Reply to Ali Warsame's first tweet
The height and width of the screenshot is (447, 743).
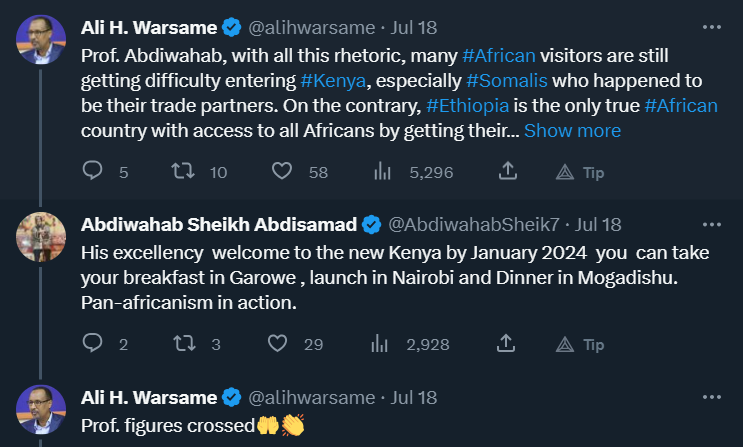pos(93,172)
